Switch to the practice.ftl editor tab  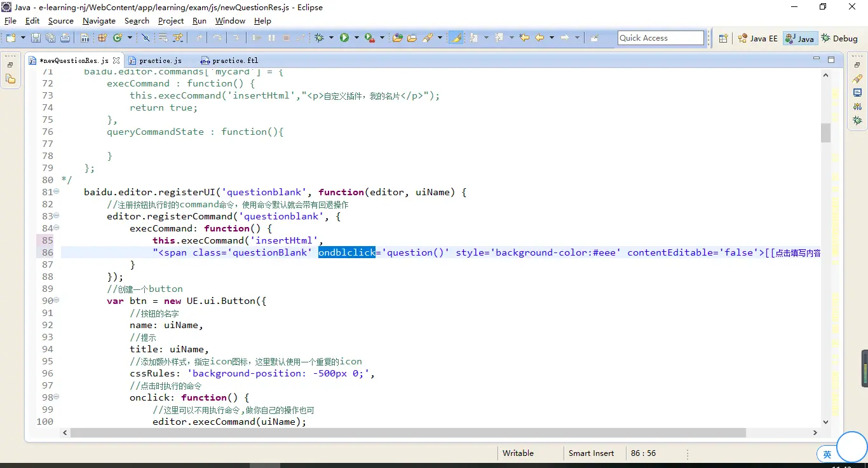point(230,60)
